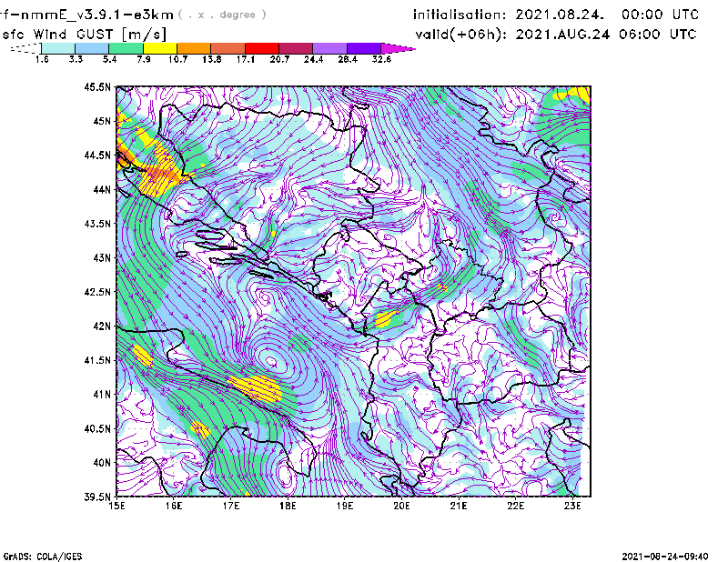Click the 42.5N latitude axis label
Viewport: 728px width, 562px height.
click(97, 291)
